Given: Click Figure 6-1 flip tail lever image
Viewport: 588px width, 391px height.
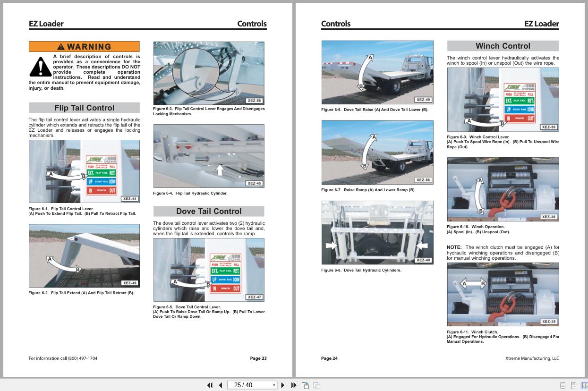Looking at the screenshot, I should click(84, 171).
